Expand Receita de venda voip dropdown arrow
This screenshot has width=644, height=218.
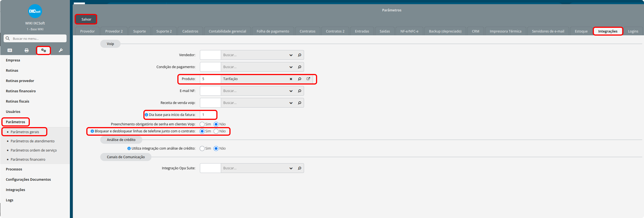pyautogui.click(x=291, y=103)
